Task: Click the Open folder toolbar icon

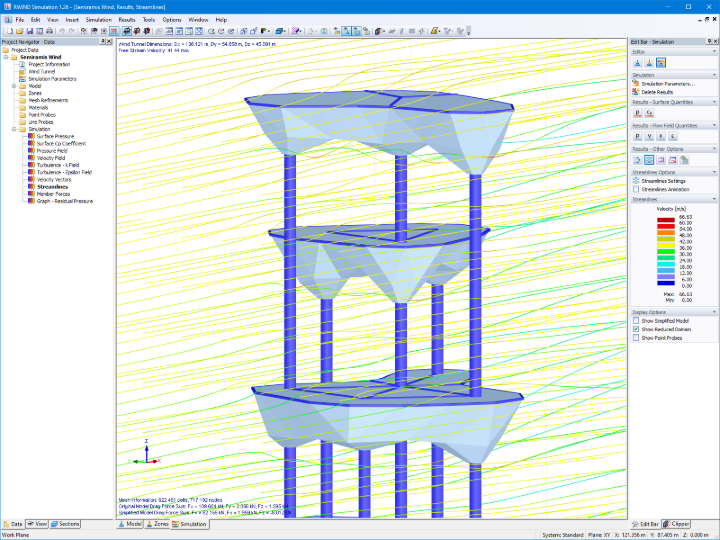Action: point(19,31)
